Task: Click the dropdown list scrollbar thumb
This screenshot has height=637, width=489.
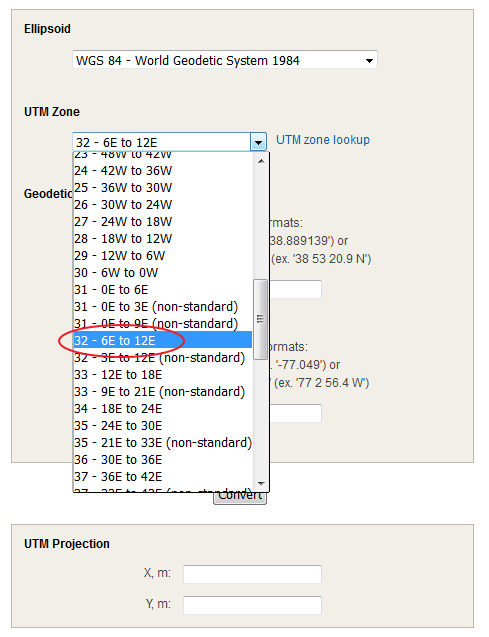Action: [x=260, y=319]
